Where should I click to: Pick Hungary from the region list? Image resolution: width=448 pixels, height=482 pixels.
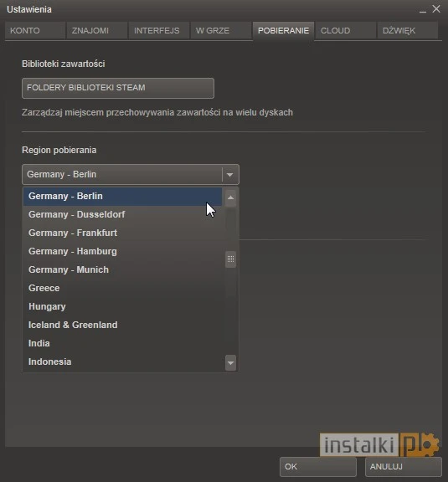pyautogui.click(x=122, y=306)
